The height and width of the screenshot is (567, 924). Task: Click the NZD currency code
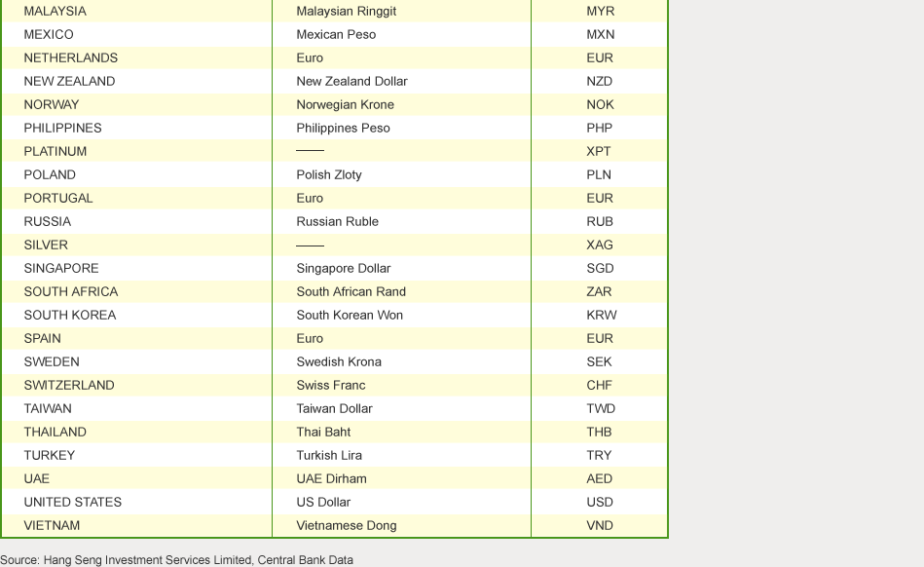point(600,81)
